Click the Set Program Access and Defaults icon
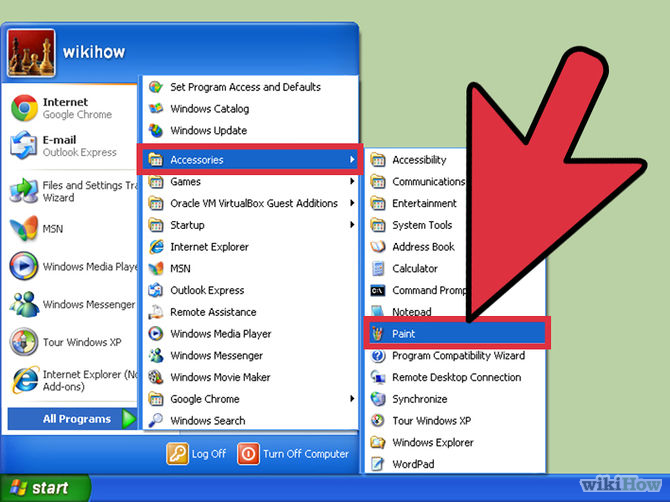670x502 pixels. click(x=156, y=87)
